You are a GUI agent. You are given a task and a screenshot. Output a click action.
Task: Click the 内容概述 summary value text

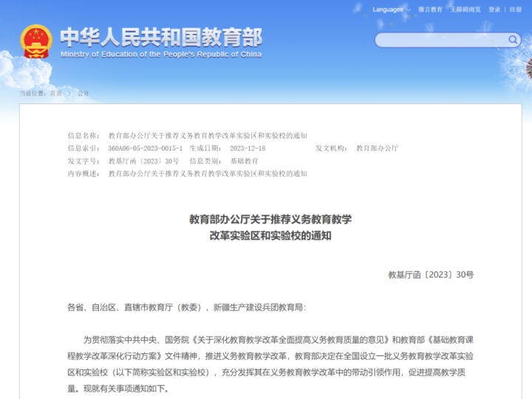(208, 174)
